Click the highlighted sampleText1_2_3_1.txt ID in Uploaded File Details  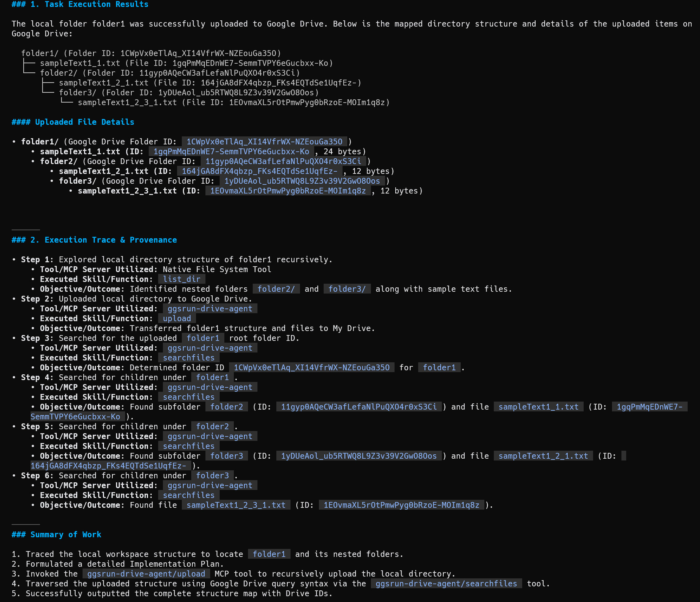click(288, 191)
